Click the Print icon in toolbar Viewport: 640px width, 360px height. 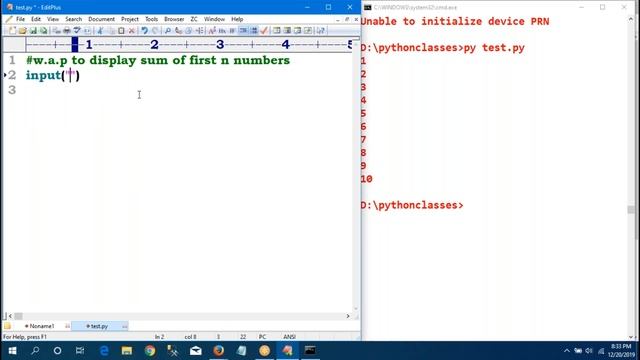(67, 31)
